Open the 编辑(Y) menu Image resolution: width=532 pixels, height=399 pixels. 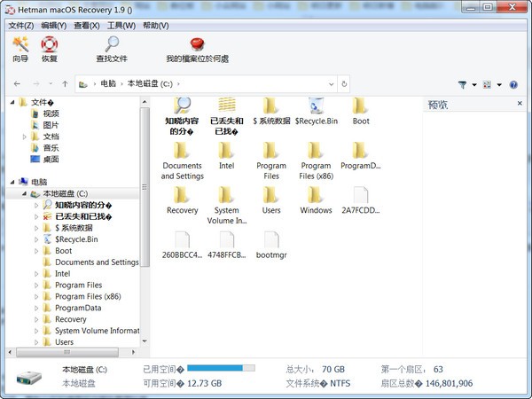[53, 26]
